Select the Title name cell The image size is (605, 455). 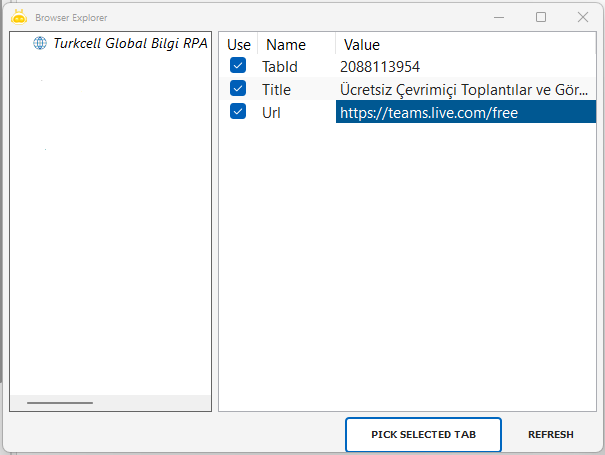tap(276, 90)
